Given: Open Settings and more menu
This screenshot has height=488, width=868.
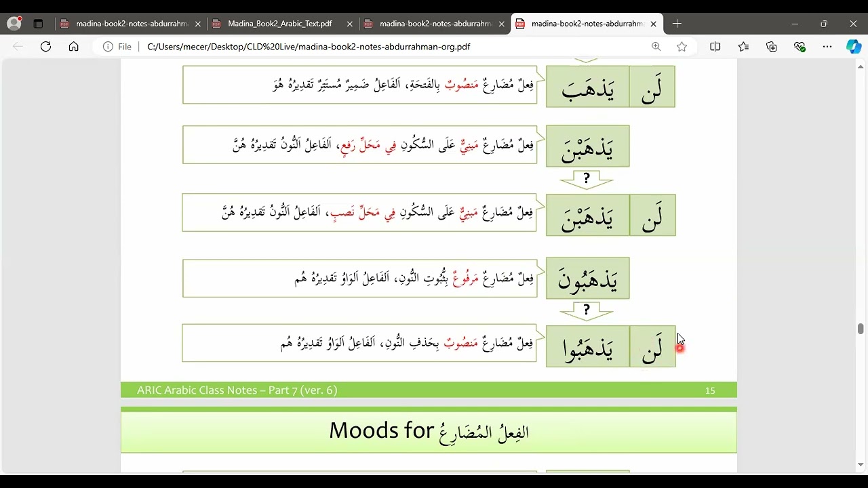Looking at the screenshot, I should [x=827, y=47].
